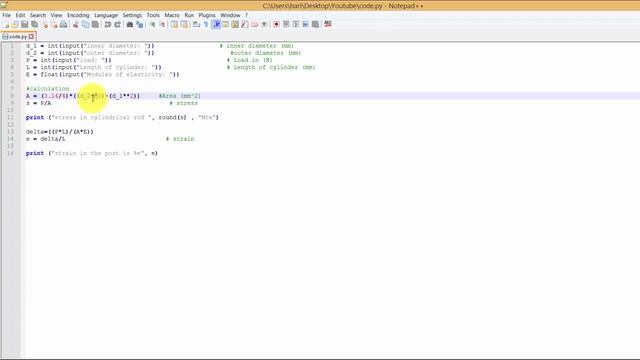Run macro multiple times icon
The image size is (640, 360).
(305, 24)
